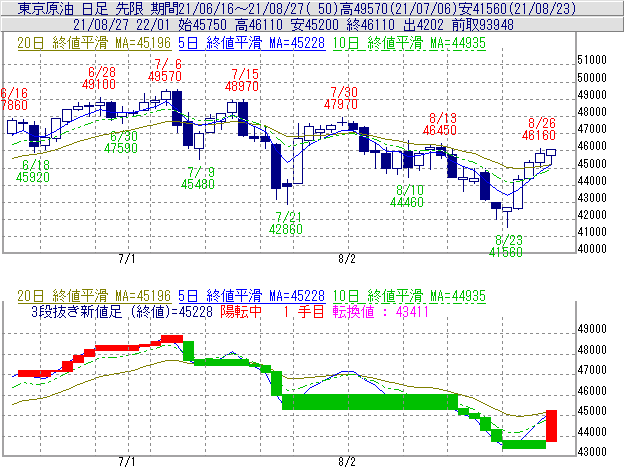Click the 東京原油 日足 先限 title text

[81, 8]
